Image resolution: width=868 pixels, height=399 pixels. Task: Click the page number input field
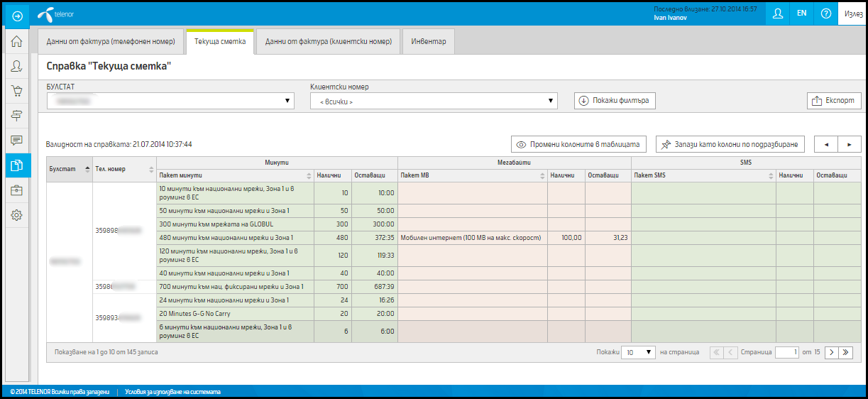tap(788, 352)
